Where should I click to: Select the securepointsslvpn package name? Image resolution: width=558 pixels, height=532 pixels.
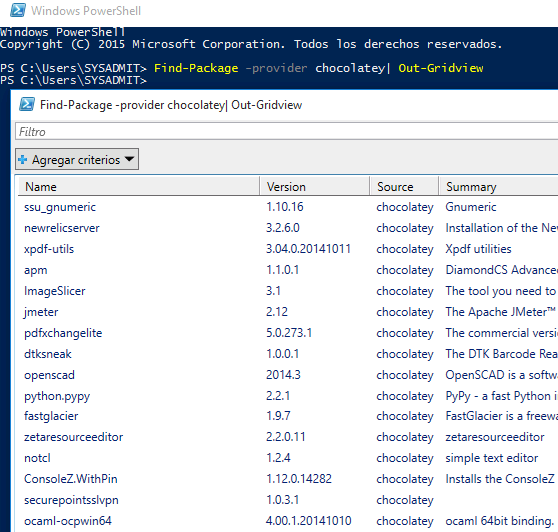click(x=71, y=500)
